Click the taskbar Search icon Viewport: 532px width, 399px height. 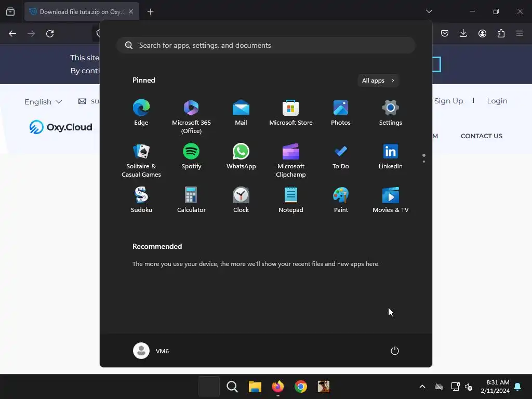coord(232,387)
